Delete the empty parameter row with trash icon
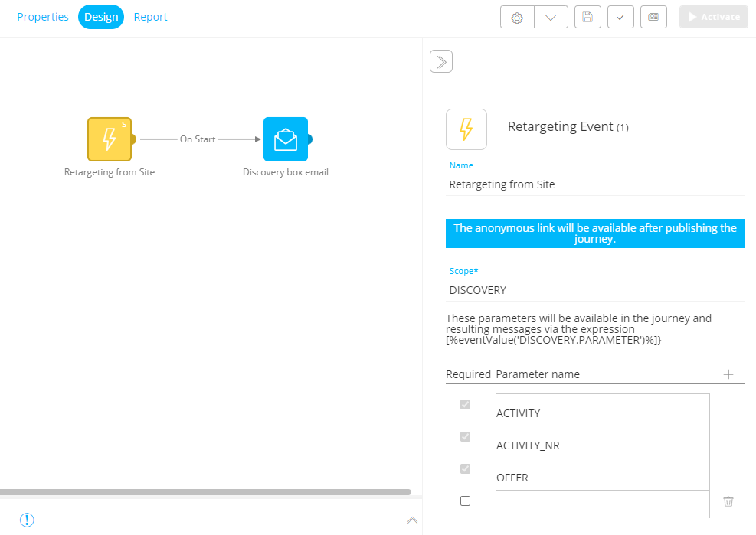Viewport: 756px width, 535px height. (x=728, y=501)
